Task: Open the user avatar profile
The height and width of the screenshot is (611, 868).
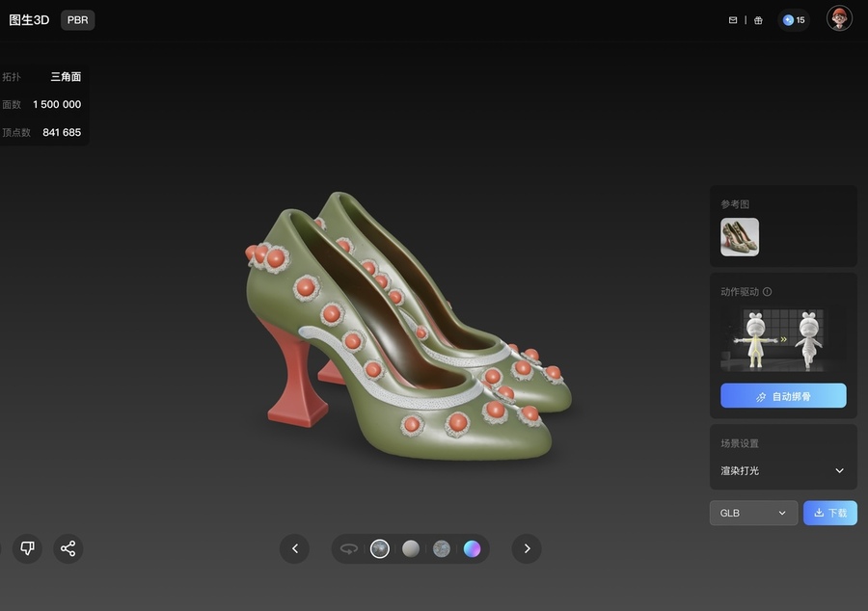Action: coord(839,18)
